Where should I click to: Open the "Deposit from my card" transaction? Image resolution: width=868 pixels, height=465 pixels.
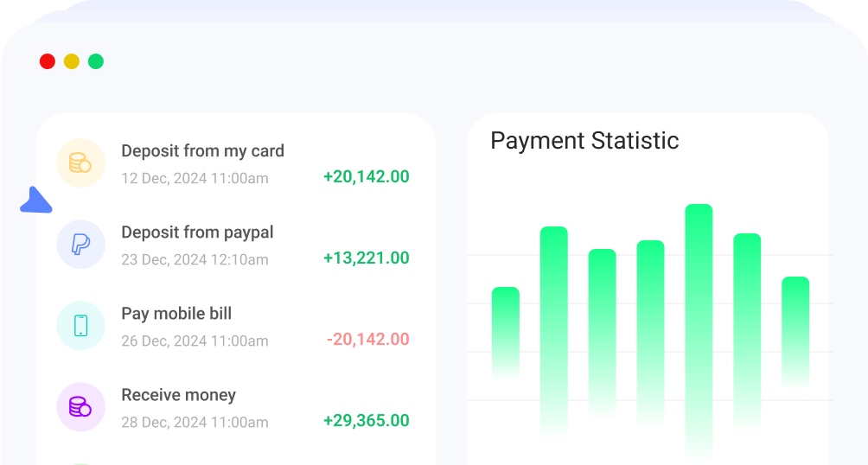pos(202,150)
